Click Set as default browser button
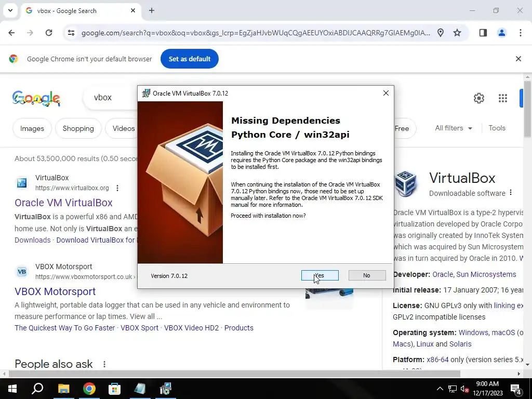532x399 pixels. pyautogui.click(x=189, y=59)
